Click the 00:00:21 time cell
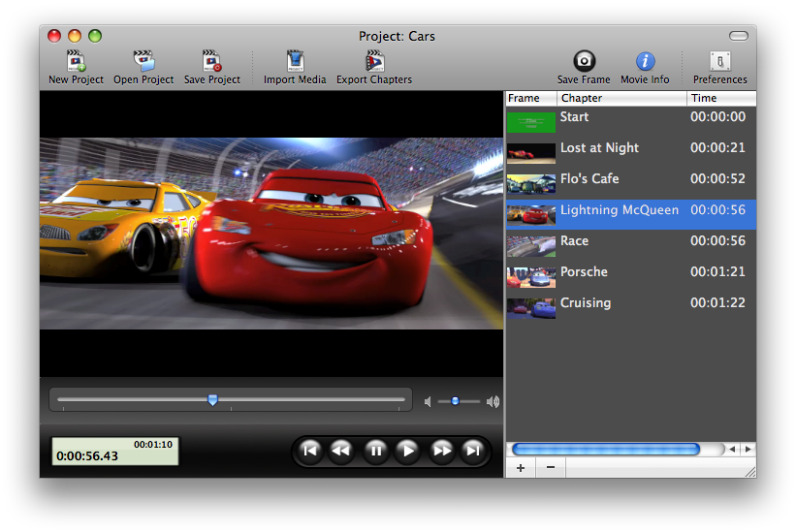Screen dimensions: 796x532 click(717, 147)
